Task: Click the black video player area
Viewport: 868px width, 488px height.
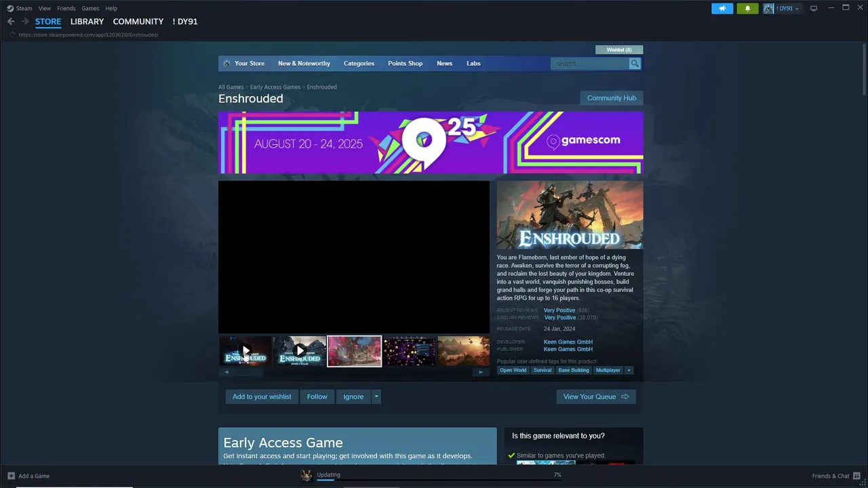Action: [354, 257]
